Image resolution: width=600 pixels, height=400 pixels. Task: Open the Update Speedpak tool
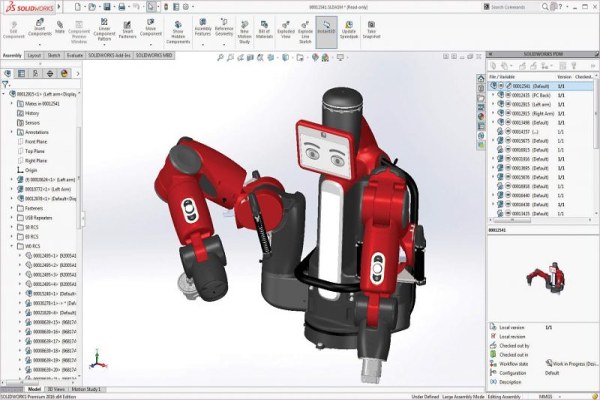(x=349, y=30)
